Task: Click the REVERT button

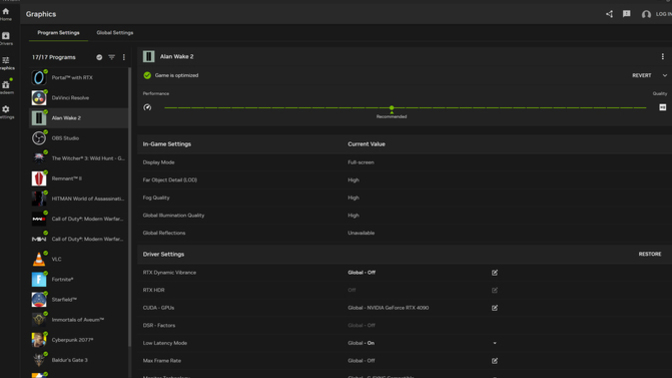Action: coord(642,75)
